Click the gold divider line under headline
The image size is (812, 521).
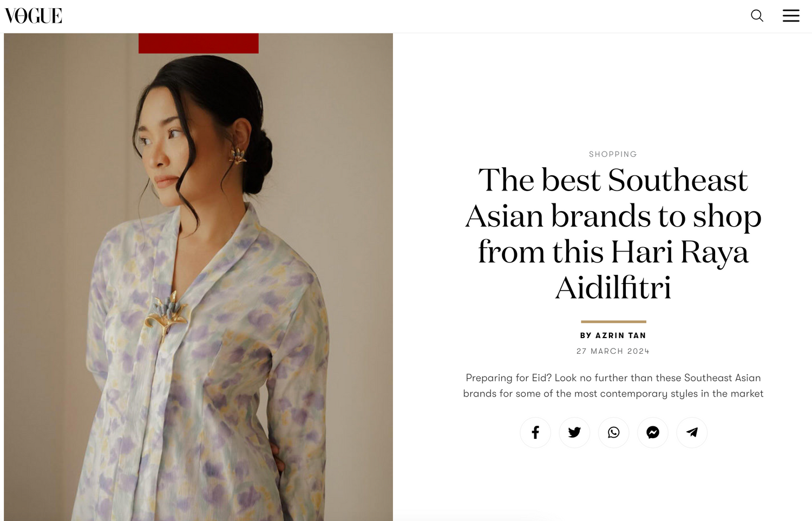point(613,321)
